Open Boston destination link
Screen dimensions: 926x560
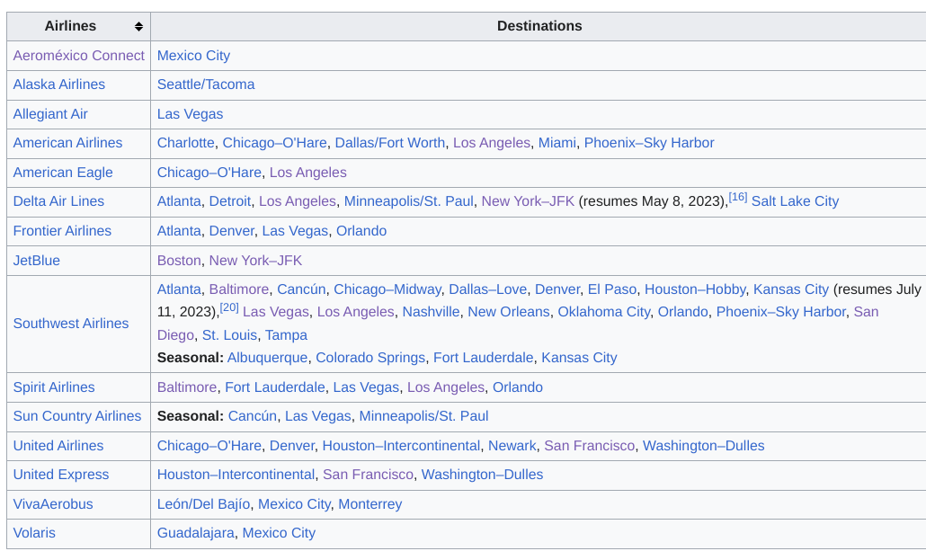tap(179, 261)
